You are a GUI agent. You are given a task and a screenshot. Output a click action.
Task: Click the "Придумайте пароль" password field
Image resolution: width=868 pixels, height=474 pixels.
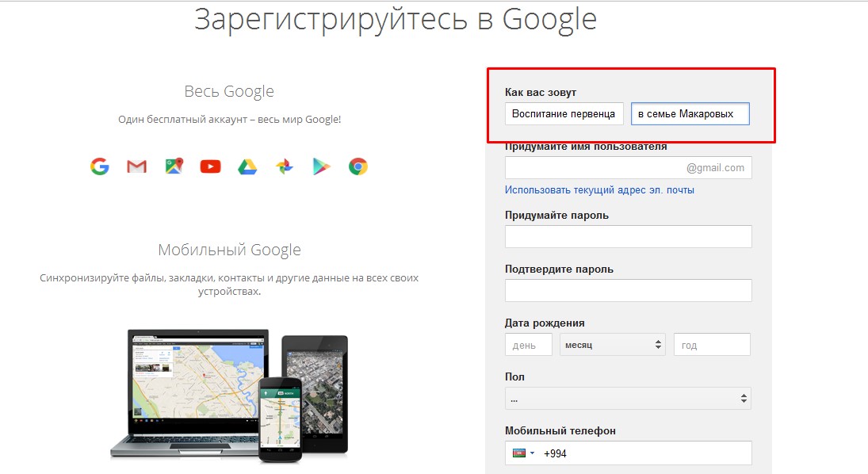(628, 237)
